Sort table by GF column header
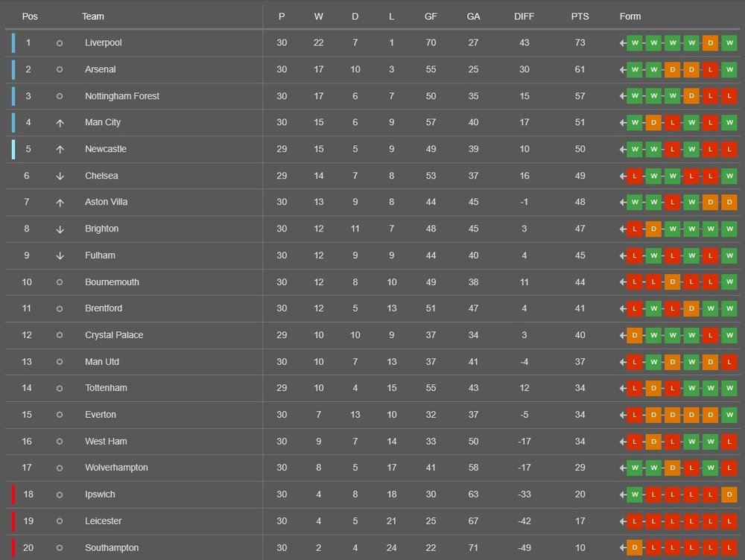This screenshot has width=745, height=560. (x=431, y=16)
